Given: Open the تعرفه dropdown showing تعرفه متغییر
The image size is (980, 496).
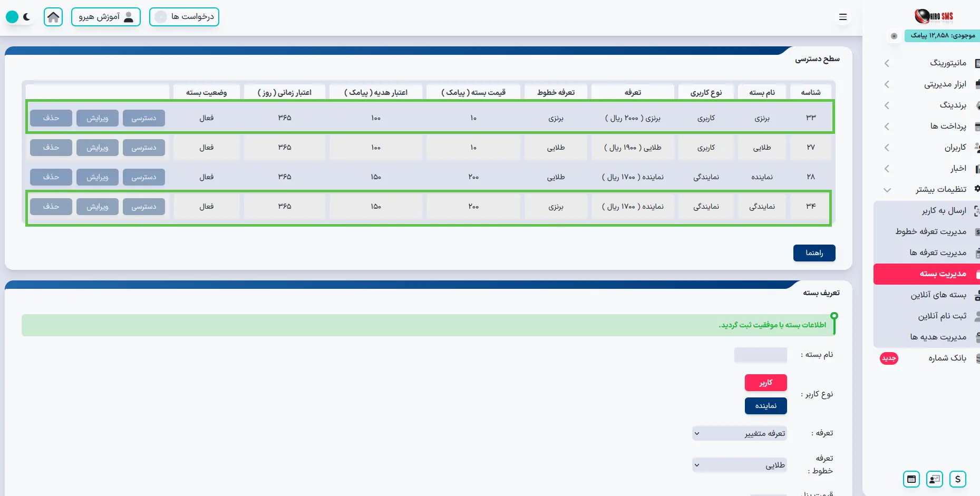Looking at the screenshot, I should coord(739,433).
